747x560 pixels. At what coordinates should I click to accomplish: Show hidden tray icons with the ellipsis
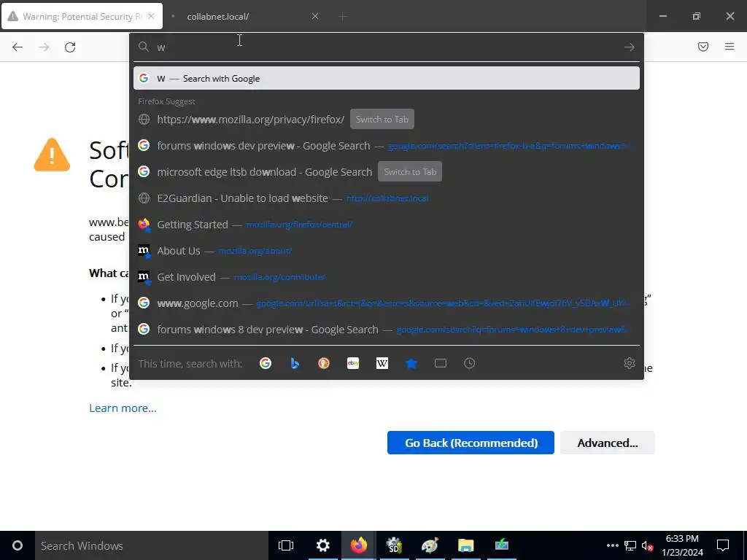[x=612, y=545]
